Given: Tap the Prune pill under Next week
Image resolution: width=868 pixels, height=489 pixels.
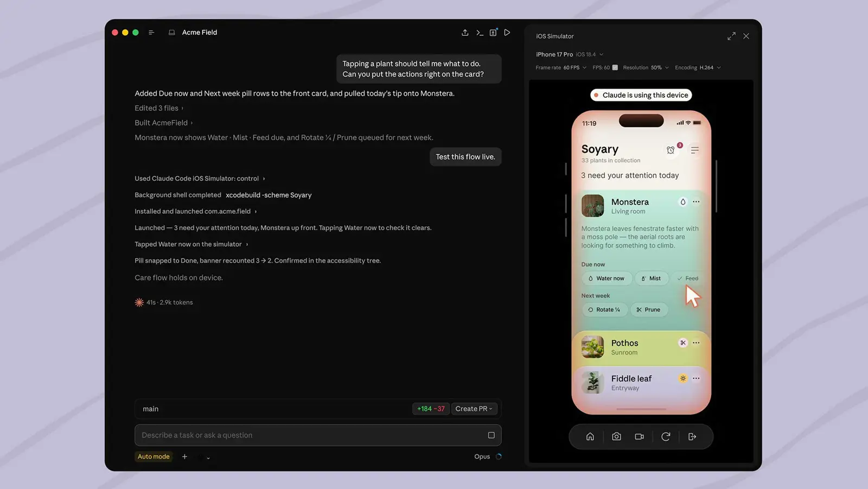Looking at the screenshot, I should [x=649, y=310].
